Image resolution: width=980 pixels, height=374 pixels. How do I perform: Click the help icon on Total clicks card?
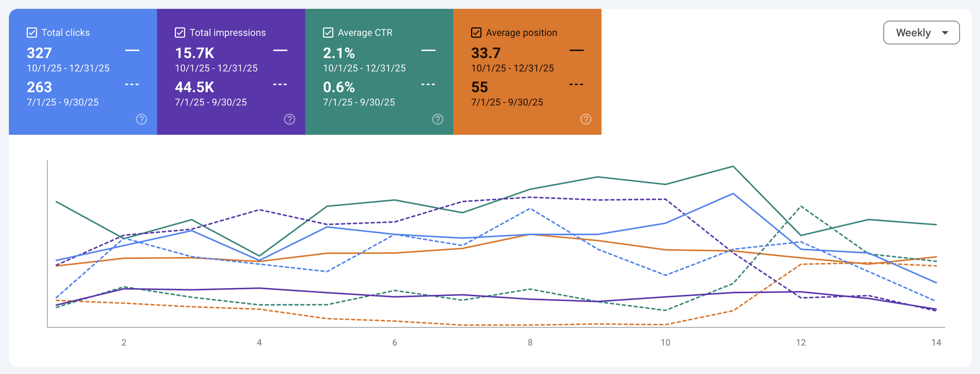pos(141,120)
